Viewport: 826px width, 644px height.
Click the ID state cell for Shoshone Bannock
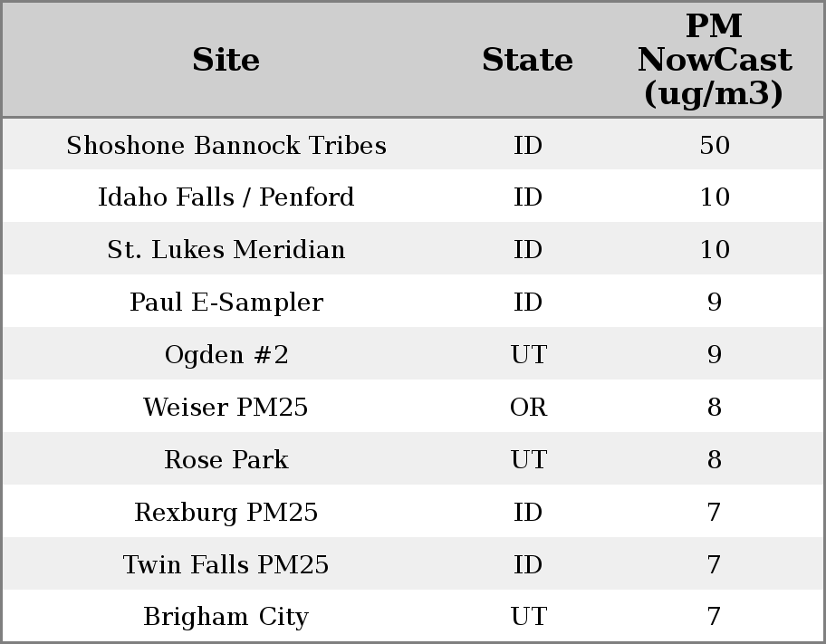pos(528,146)
